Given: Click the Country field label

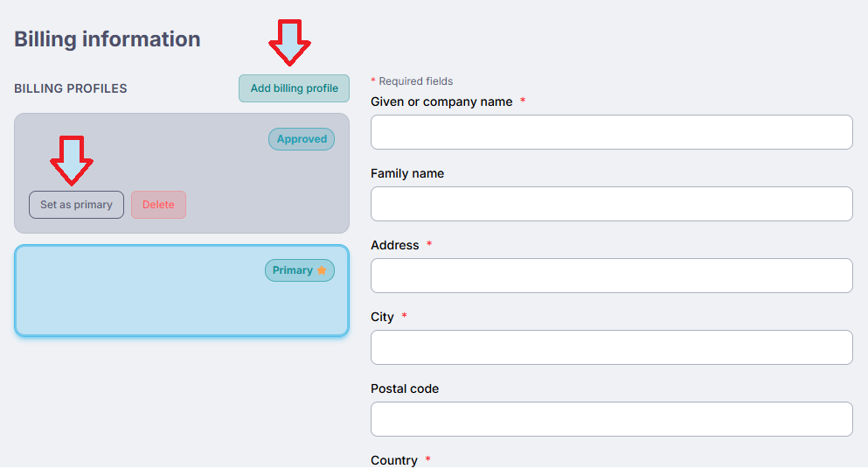Looking at the screenshot, I should pyautogui.click(x=394, y=460).
